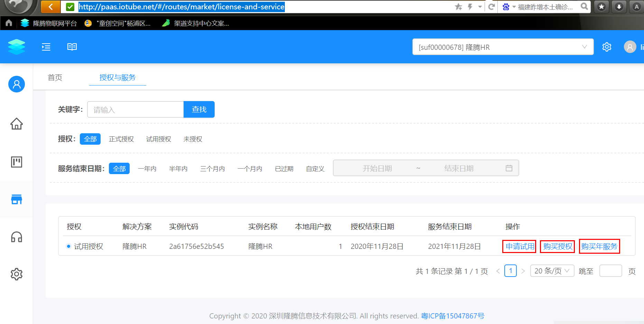Click instance code 2a61756e52b545
This screenshot has height=324, width=644.
[x=196, y=246]
